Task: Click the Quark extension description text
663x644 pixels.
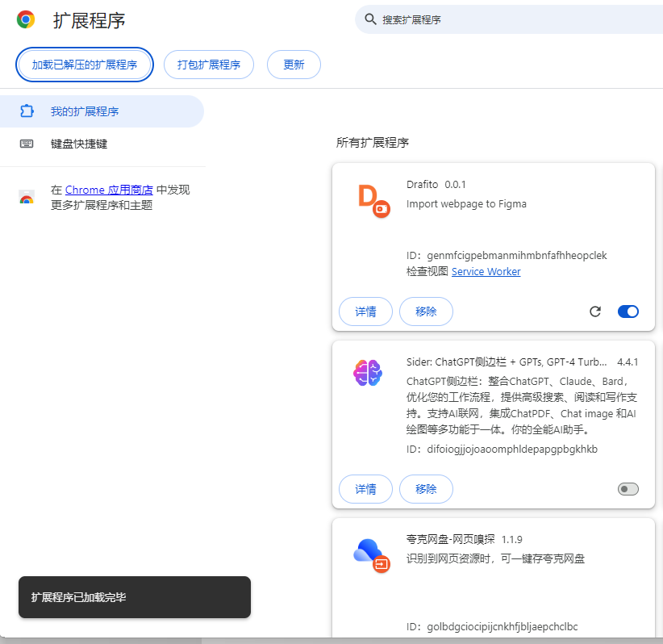Action: 495,559
